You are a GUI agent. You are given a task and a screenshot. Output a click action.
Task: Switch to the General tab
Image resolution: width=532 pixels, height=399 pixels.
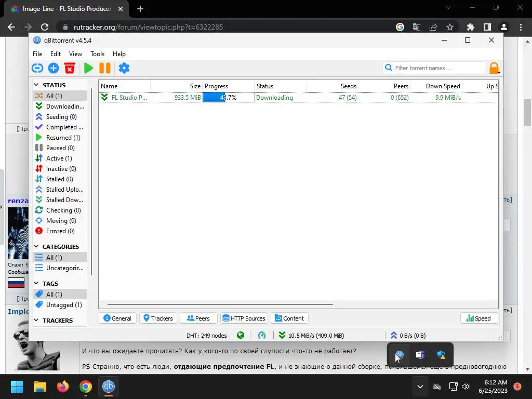tap(117, 318)
